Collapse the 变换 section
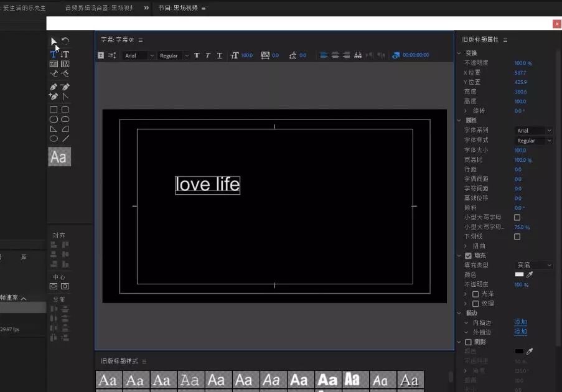The image size is (562, 392). tap(459, 53)
